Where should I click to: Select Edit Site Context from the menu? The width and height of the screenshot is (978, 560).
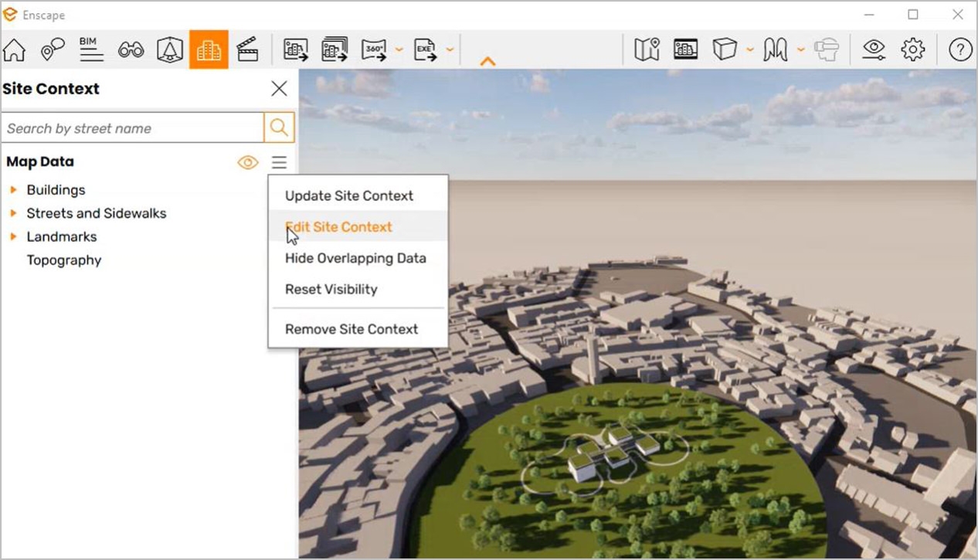pyautogui.click(x=338, y=226)
